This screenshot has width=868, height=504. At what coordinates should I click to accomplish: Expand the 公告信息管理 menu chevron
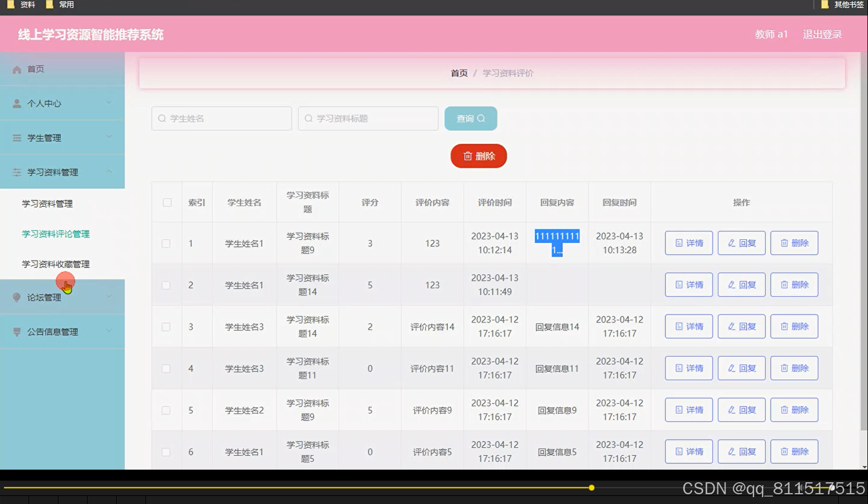click(109, 331)
